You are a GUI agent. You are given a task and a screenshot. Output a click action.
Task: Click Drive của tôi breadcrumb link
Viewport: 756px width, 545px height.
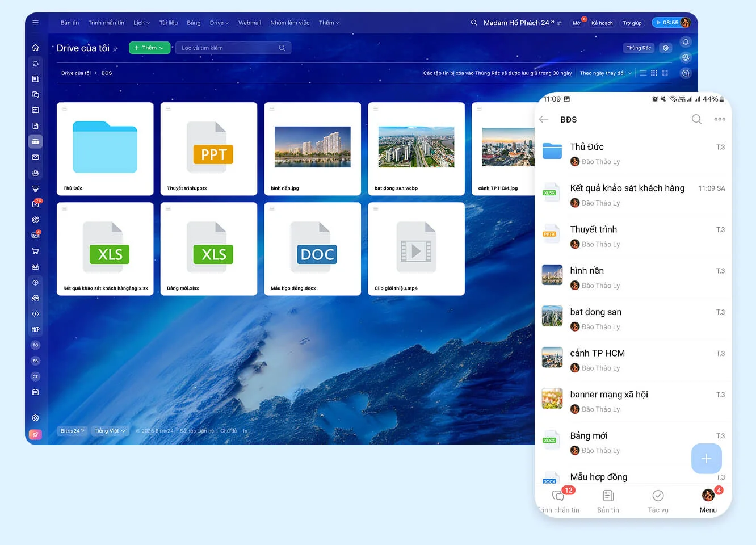click(x=75, y=73)
